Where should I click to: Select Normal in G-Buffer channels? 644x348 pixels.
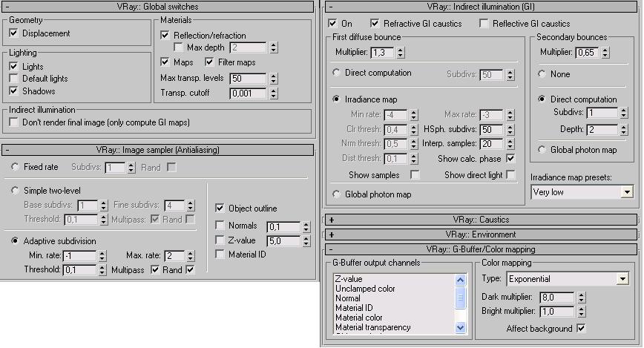tap(347, 298)
